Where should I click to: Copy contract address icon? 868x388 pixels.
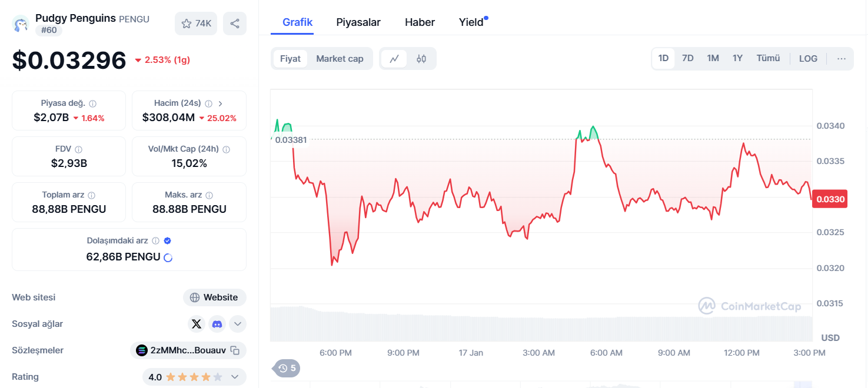coord(235,350)
